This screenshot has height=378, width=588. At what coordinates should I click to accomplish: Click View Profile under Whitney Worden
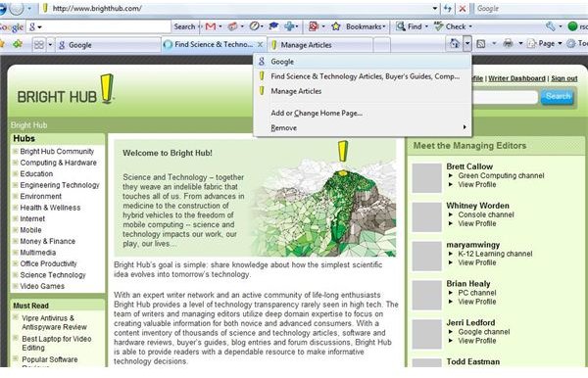point(477,223)
